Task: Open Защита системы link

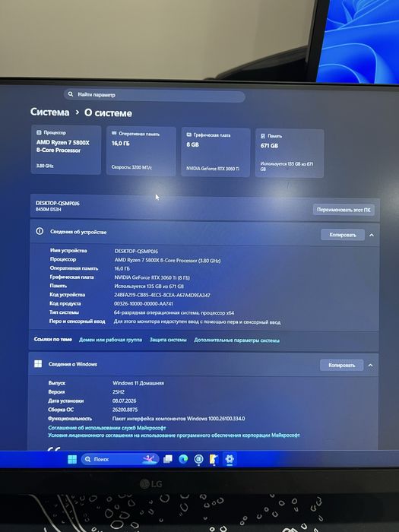Action: point(168,340)
